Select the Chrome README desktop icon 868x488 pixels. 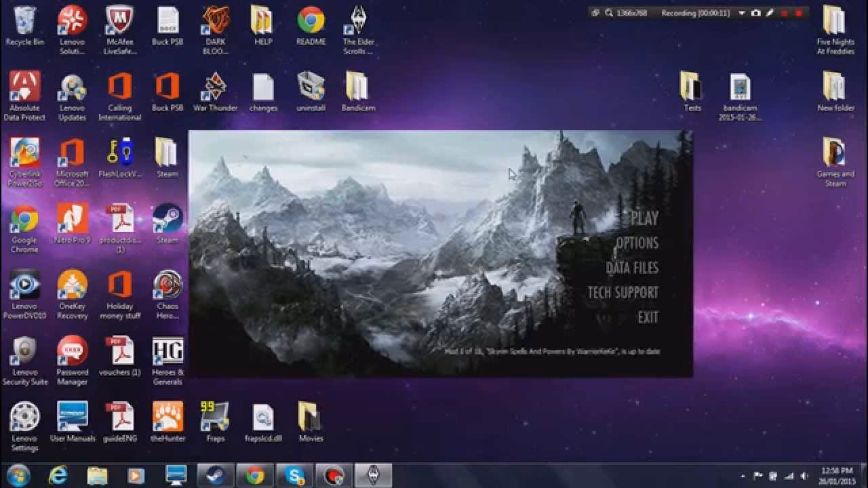(x=311, y=26)
